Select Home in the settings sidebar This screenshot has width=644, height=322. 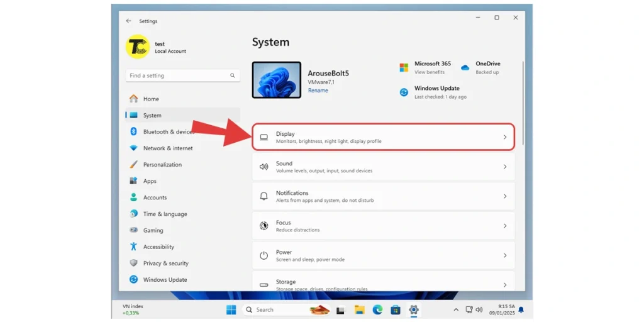coord(151,99)
